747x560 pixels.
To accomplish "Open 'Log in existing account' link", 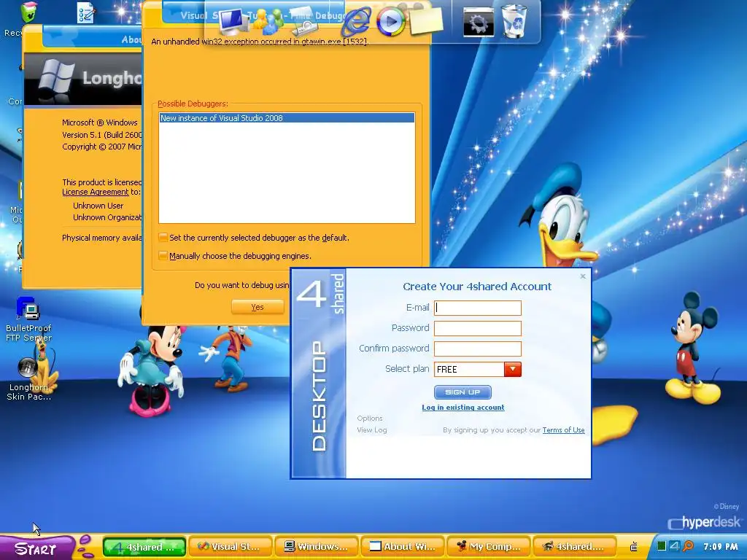I will click(463, 407).
